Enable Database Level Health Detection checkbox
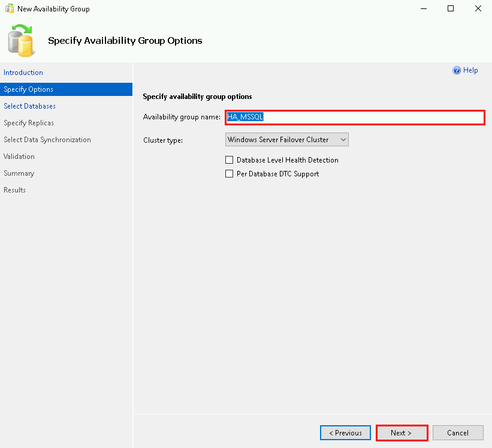492x448 pixels. click(229, 160)
